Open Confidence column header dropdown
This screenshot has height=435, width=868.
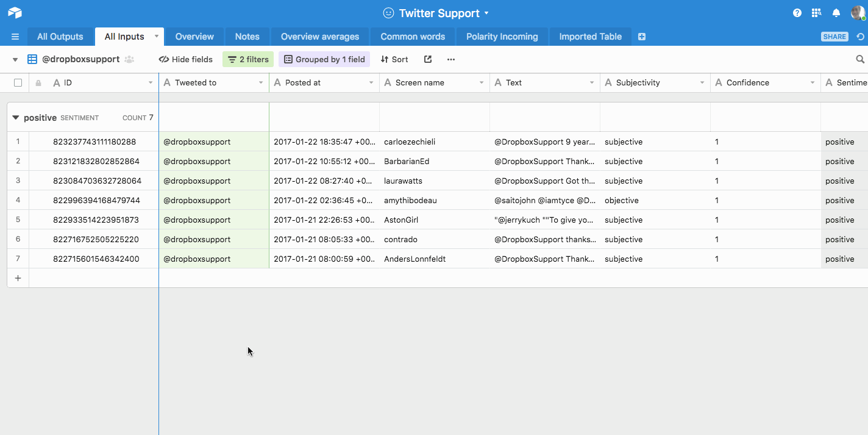[813, 83]
